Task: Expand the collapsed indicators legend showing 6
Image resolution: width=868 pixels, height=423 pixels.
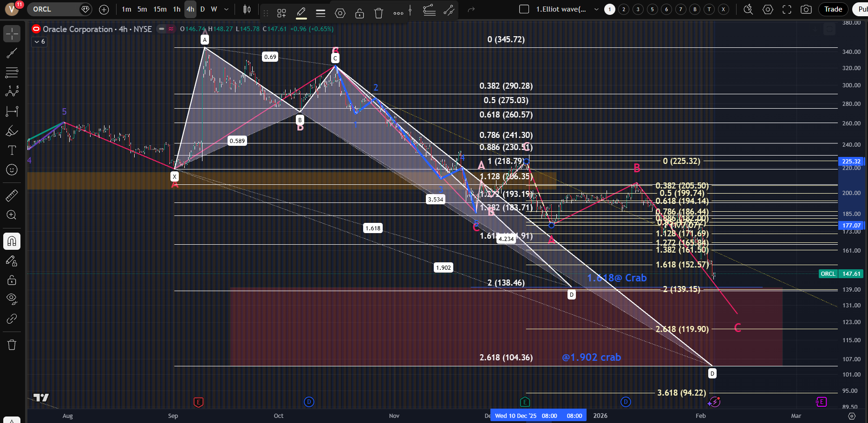Action: coord(39,42)
